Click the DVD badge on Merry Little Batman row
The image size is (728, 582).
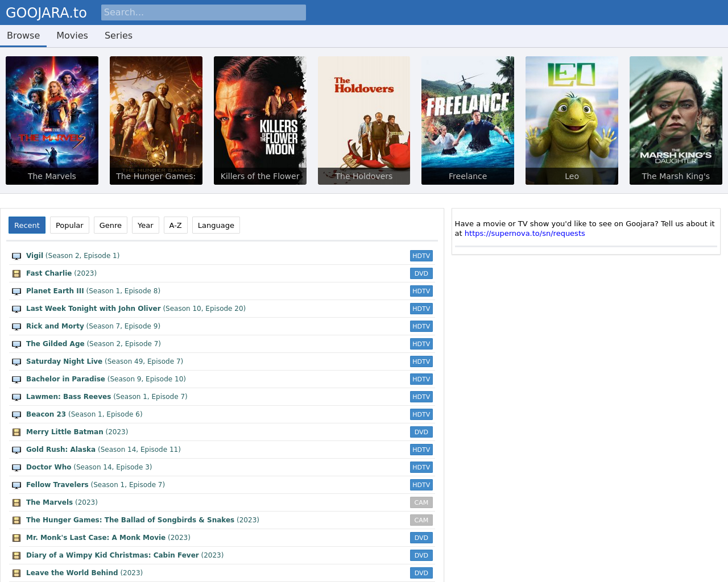click(x=421, y=432)
